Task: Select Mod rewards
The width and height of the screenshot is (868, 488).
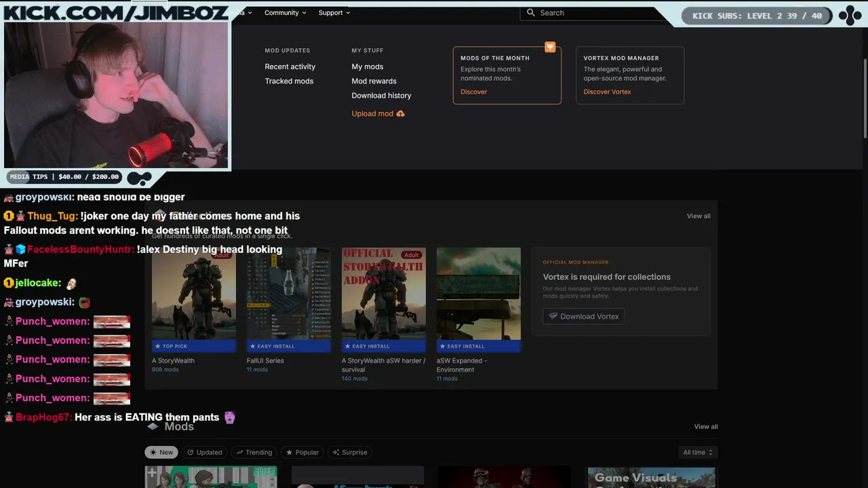Action: [374, 81]
